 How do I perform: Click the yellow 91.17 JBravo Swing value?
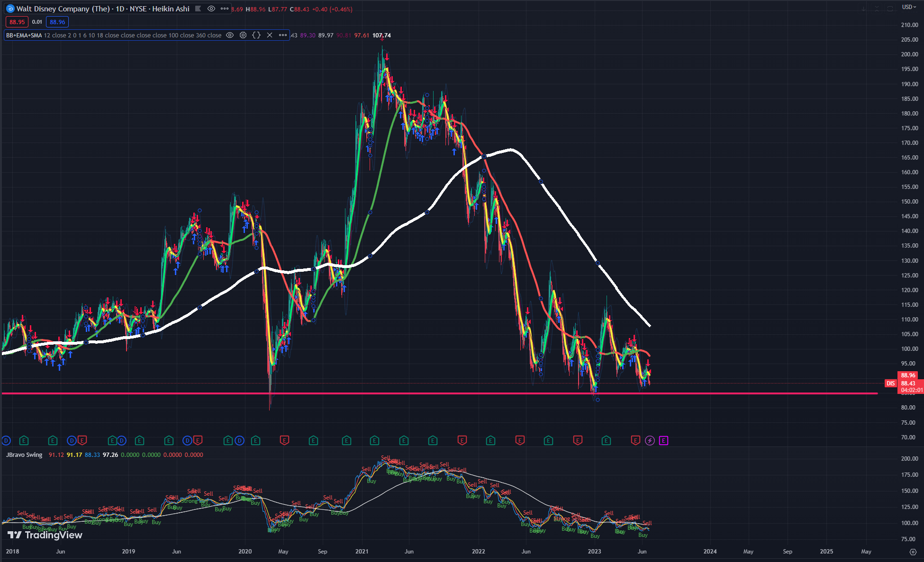(x=74, y=455)
